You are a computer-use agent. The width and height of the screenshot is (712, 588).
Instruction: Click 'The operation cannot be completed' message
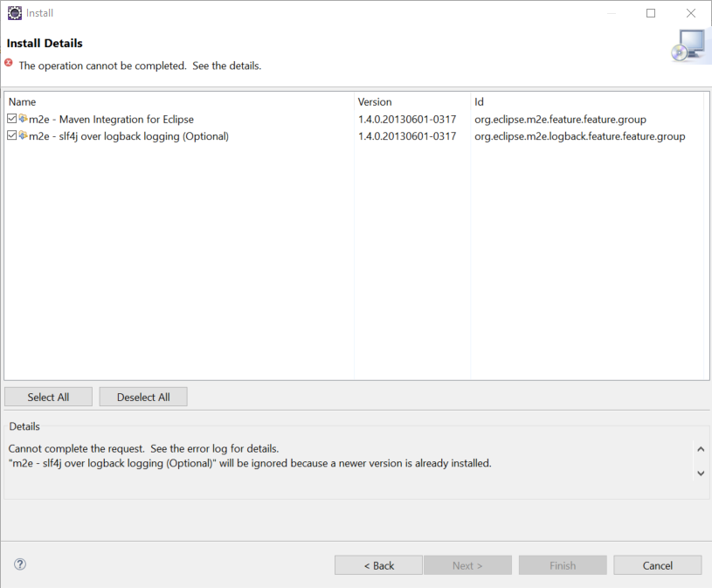(140, 66)
